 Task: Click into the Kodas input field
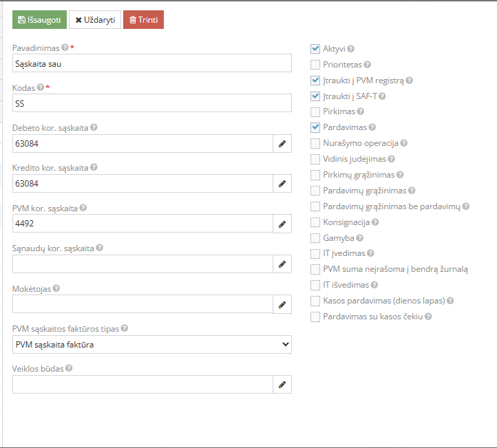point(151,103)
